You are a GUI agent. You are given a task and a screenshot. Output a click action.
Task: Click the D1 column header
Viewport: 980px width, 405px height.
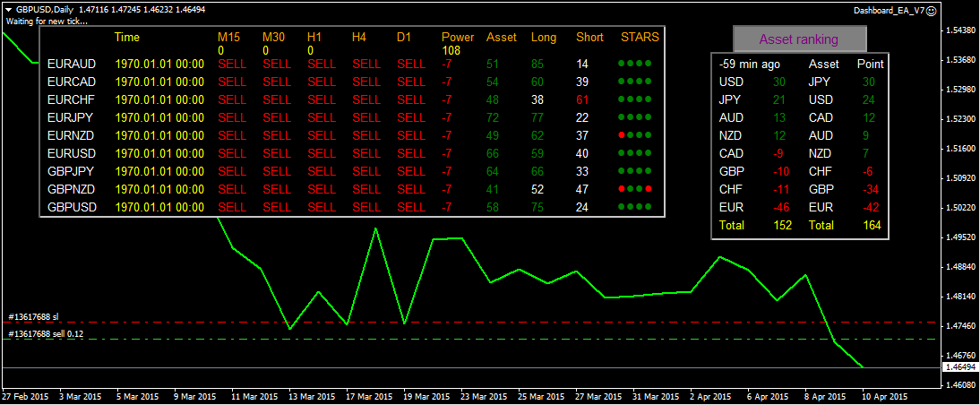tap(404, 38)
